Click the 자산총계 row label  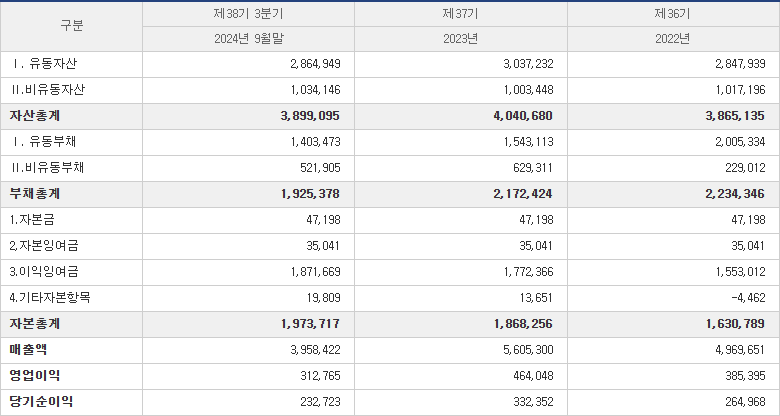[x=35, y=115]
